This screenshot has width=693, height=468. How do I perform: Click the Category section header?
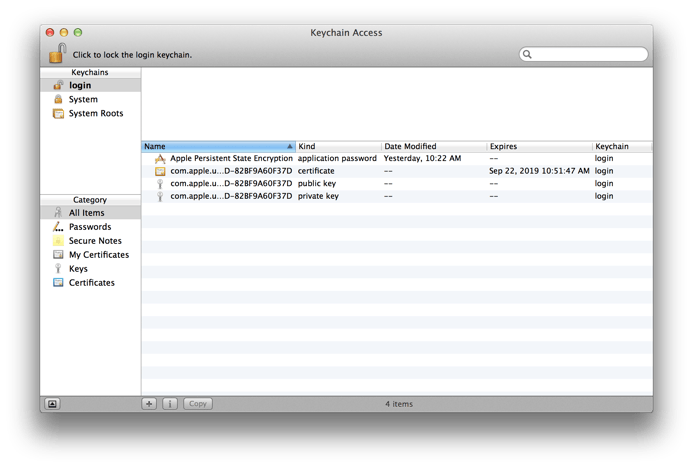(x=90, y=200)
